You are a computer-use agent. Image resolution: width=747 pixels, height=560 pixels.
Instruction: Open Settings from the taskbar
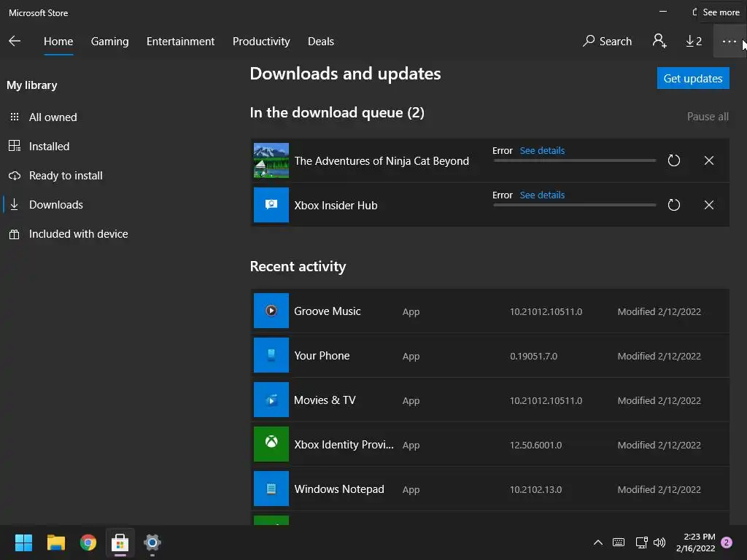point(152,542)
